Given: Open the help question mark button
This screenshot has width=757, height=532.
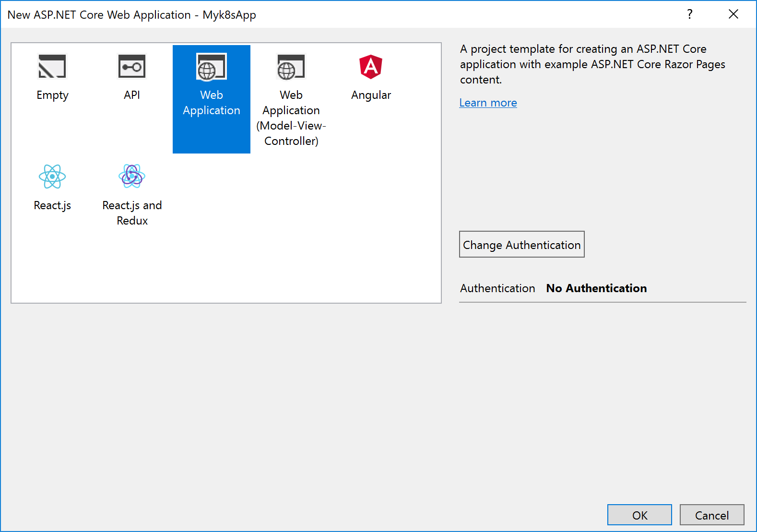Looking at the screenshot, I should coord(690,14).
